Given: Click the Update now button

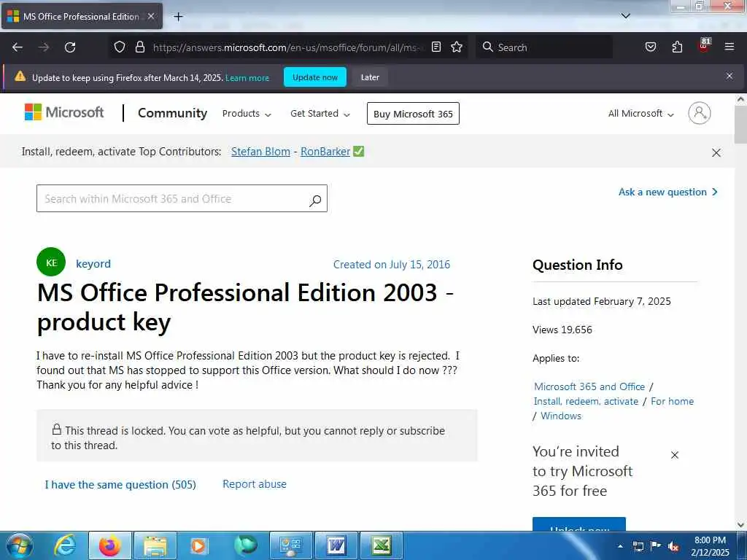Looking at the screenshot, I should [x=315, y=77].
